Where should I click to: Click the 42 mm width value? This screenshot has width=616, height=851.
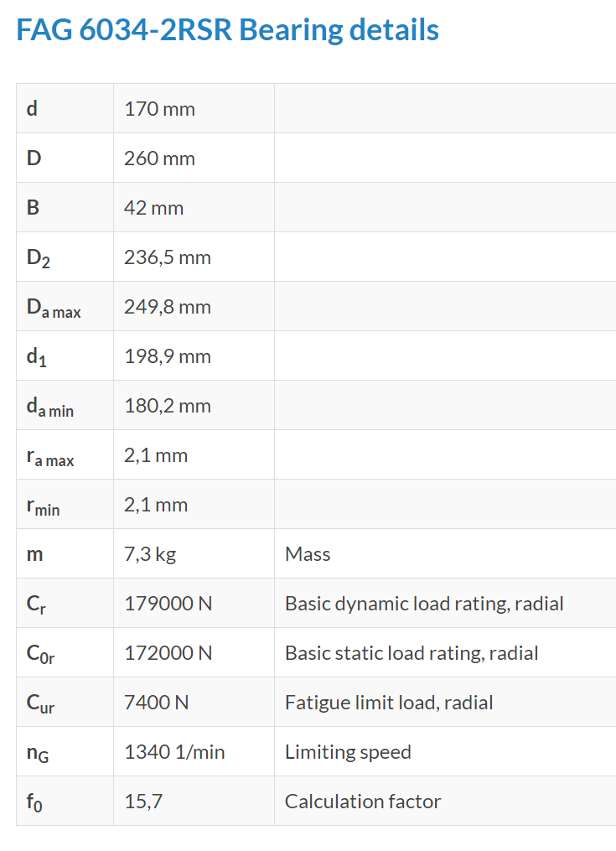tap(153, 208)
